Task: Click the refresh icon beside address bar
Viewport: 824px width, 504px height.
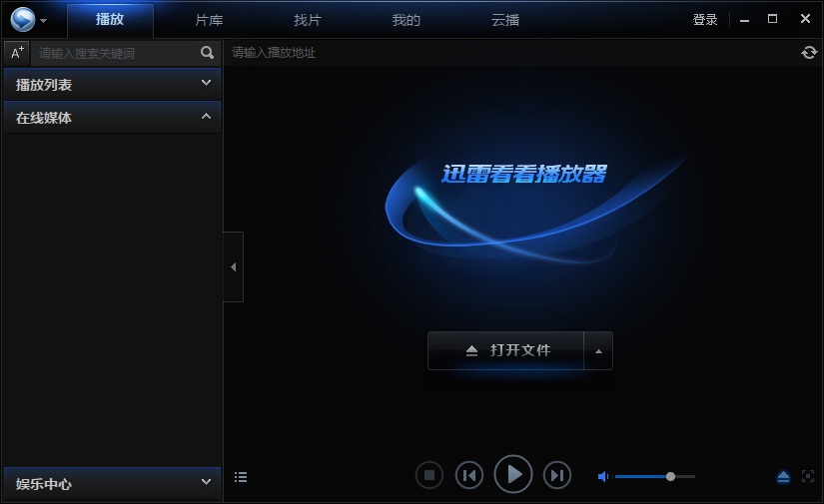Action: (809, 53)
